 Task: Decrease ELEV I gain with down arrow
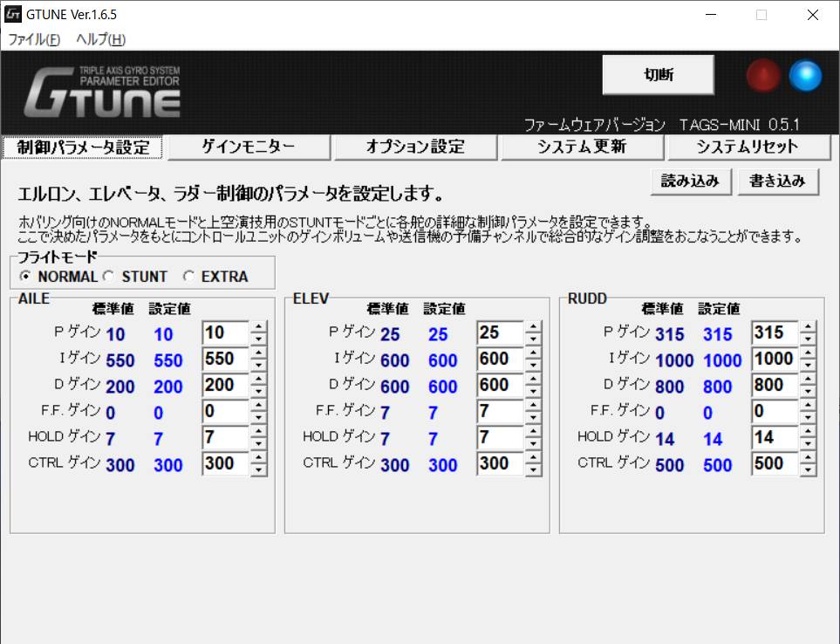point(533,366)
